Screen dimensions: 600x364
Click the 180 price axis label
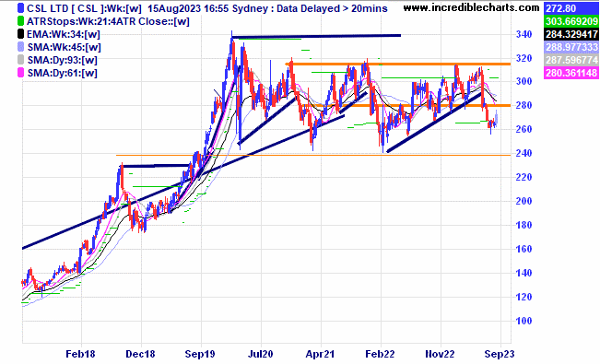point(524,225)
